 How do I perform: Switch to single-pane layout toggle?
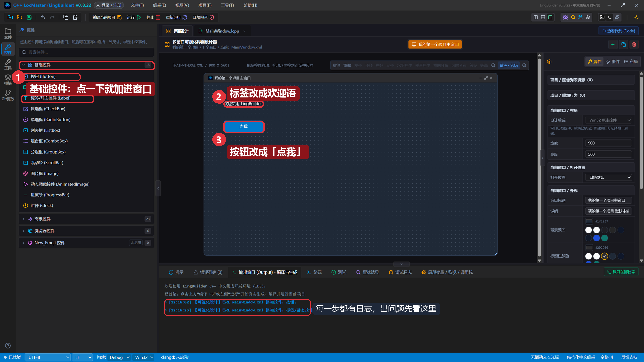point(550,17)
